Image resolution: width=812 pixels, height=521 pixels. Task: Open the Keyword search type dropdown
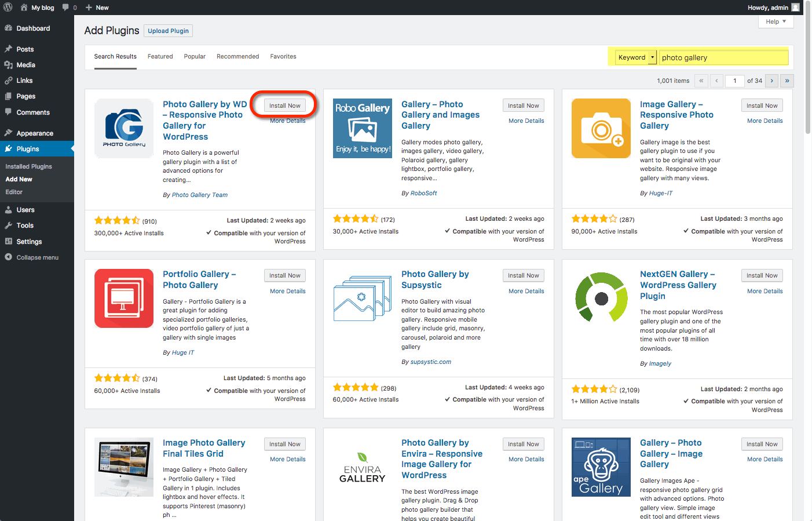tap(636, 57)
